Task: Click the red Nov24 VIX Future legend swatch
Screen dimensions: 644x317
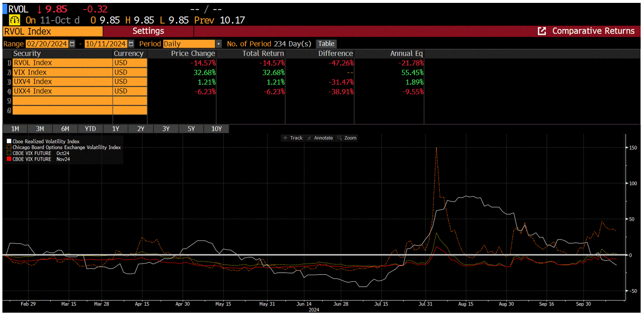Action: point(9,159)
